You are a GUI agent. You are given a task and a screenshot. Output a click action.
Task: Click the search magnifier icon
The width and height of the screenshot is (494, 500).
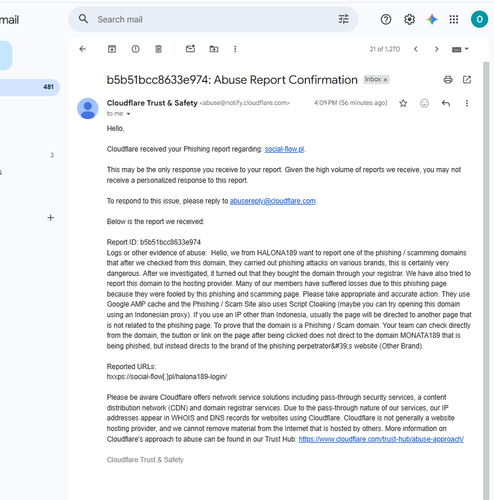tap(83, 19)
